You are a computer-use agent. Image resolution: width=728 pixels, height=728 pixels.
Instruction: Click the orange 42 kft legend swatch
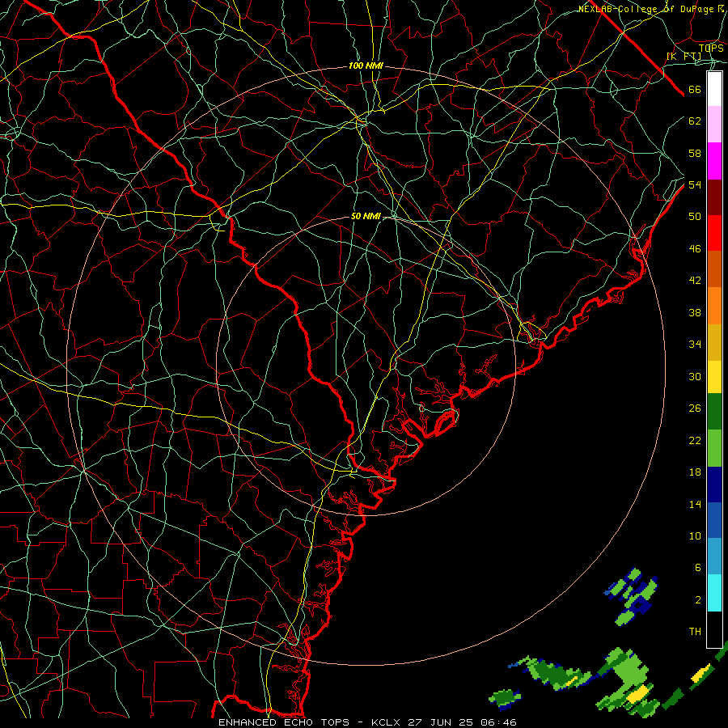pyautogui.click(x=714, y=306)
